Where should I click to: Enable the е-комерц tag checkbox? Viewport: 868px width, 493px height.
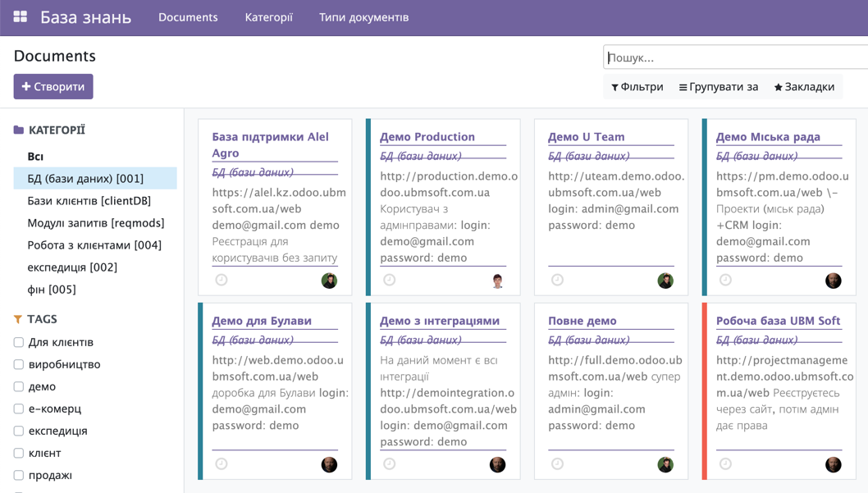point(17,409)
